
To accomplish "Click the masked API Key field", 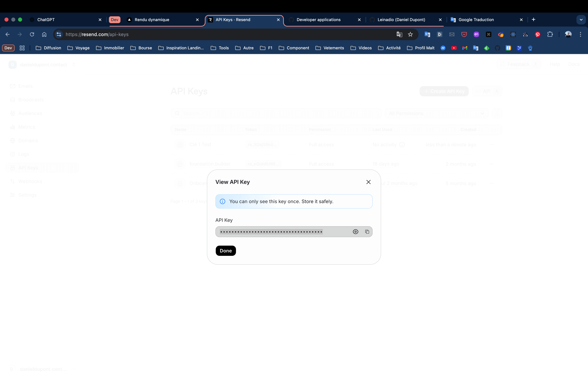I will [x=271, y=232].
